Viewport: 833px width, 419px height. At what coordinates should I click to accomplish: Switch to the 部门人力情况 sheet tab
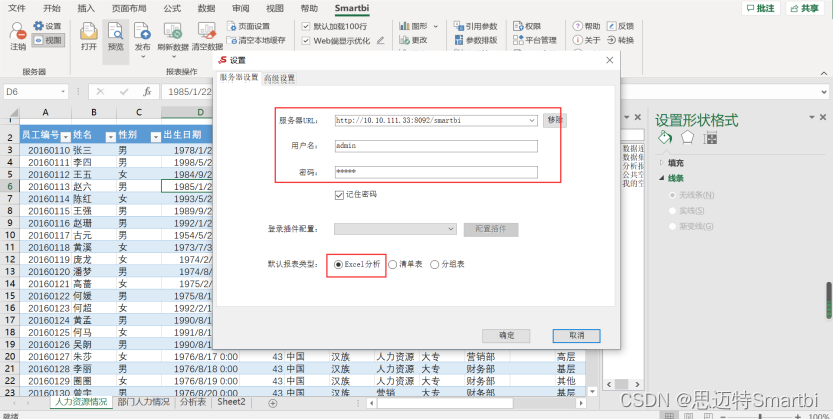pyautogui.click(x=143, y=402)
